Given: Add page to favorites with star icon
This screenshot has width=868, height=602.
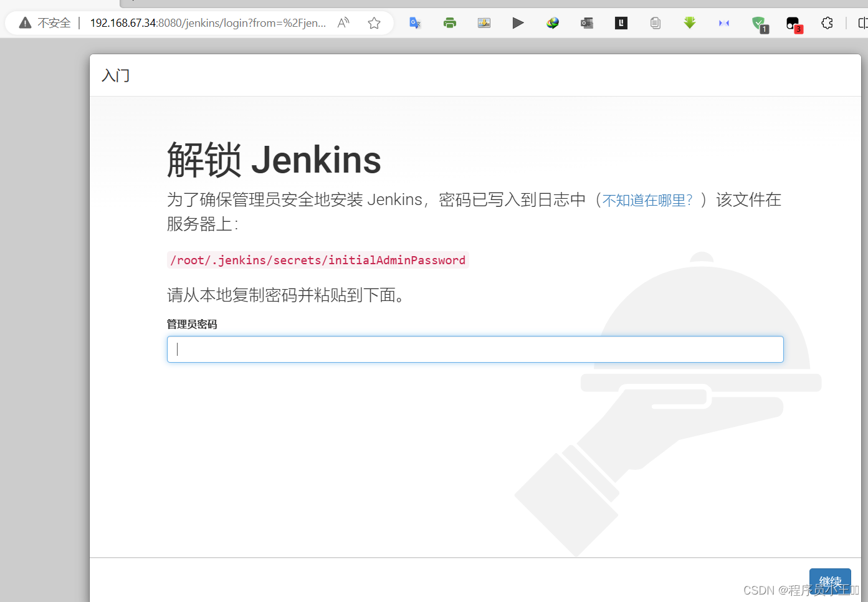Looking at the screenshot, I should click(374, 23).
